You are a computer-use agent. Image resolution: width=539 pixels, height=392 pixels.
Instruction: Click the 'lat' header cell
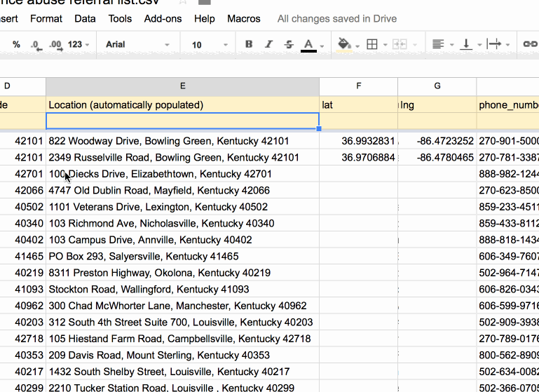(x=359, y=105)
